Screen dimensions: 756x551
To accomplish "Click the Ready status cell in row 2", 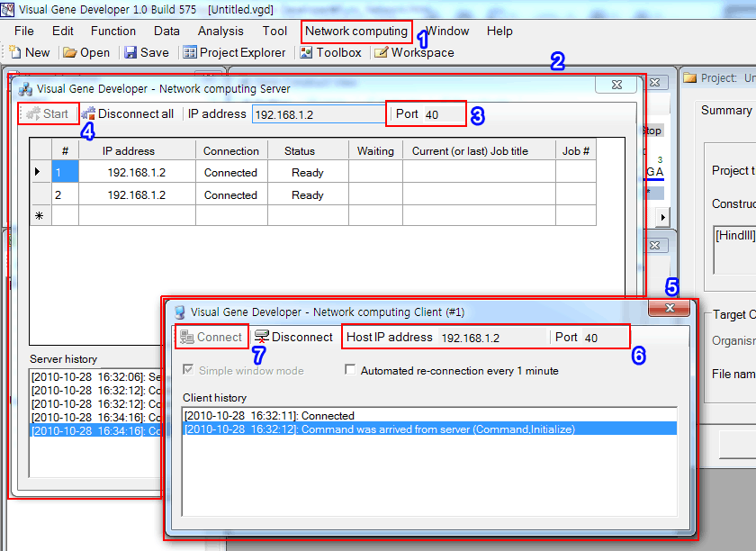I will (x=308, y=194).
